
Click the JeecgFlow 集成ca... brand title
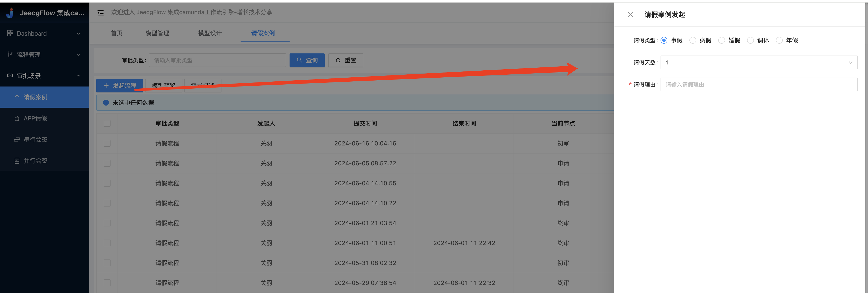(52, 13)
